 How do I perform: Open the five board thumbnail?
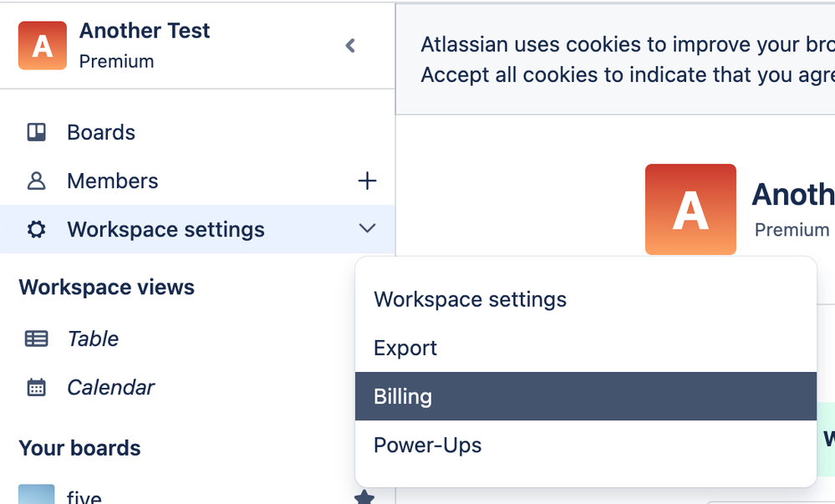[36, 494]
